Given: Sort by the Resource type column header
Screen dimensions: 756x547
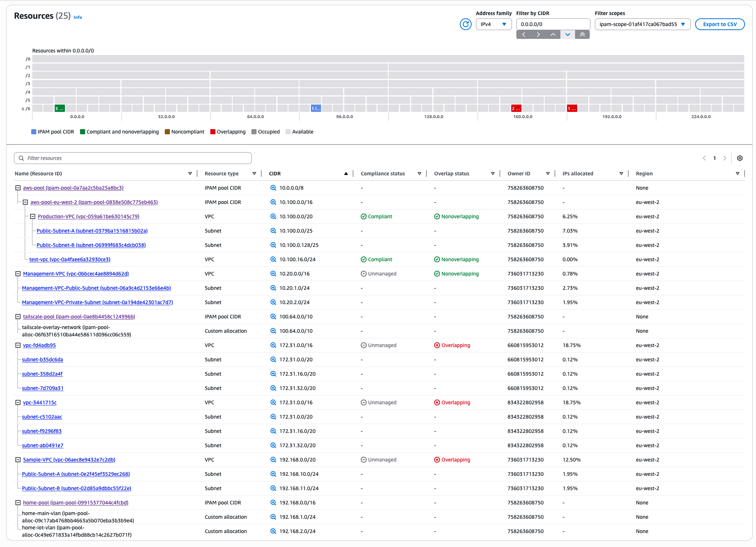Looking at the screenshot, I should tap(222, 174).
